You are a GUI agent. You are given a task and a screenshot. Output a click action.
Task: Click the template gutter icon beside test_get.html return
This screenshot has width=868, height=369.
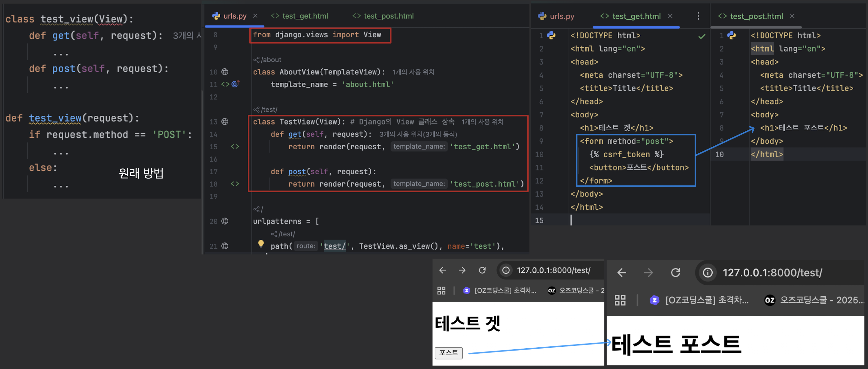235,146
